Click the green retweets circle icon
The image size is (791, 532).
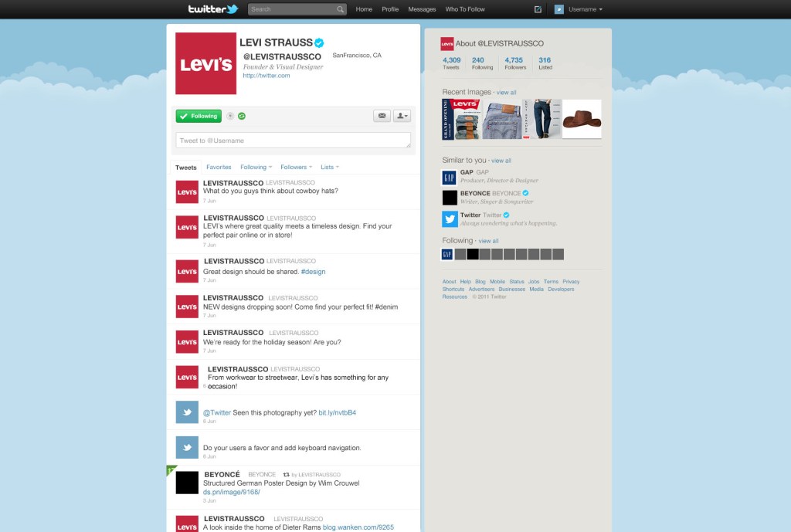click(242, 116)
